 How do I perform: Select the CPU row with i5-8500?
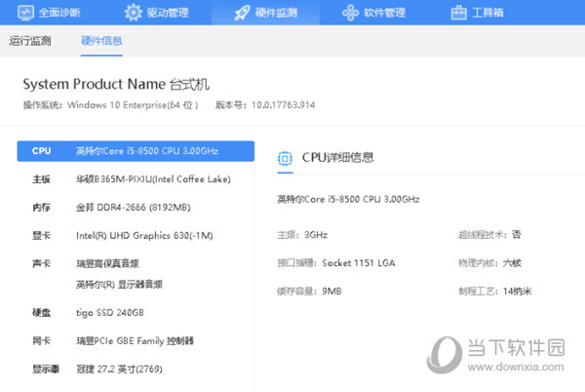(x=136, y=151)
